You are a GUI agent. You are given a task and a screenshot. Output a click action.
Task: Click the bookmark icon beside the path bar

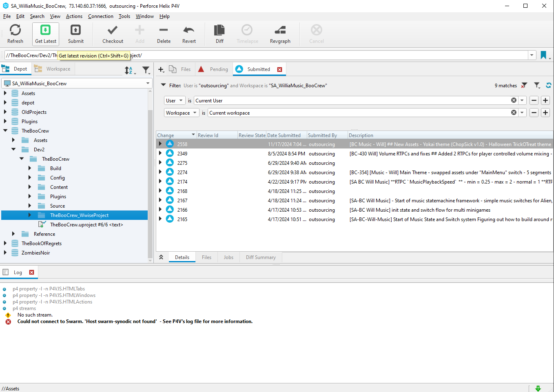(544, 55)
